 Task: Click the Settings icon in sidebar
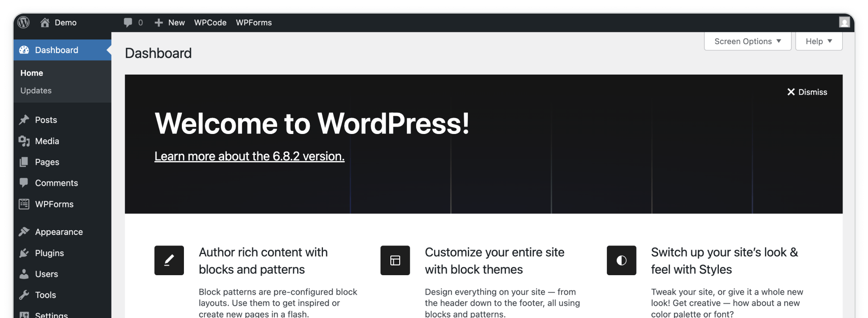pyautogui.click(x=24, y=315)
